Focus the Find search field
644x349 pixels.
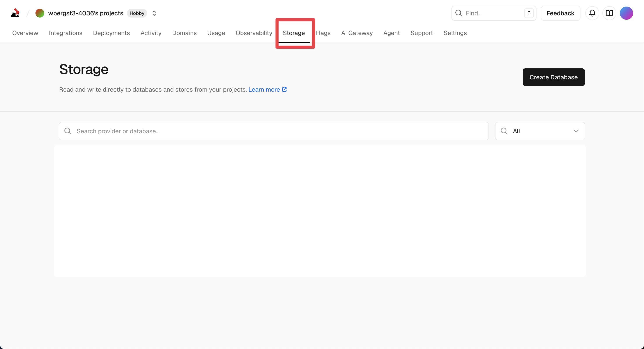pos(494,13)
